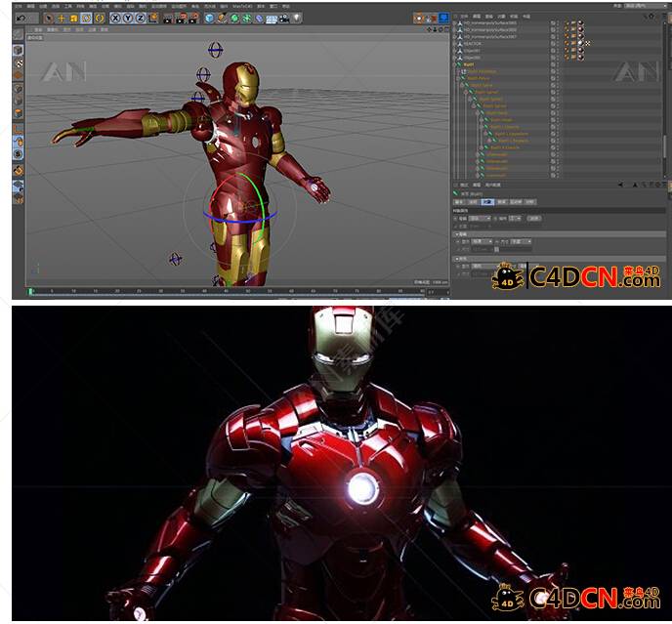The image size is (672, 624).
Task: Click the checkered texture tag on REACTOR
Action: point(588,43)
